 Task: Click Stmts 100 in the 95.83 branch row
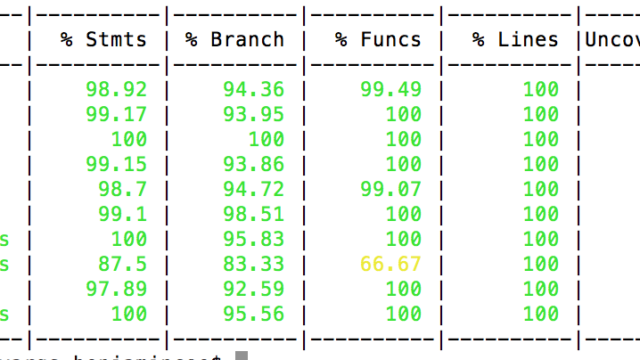tap(129, 239)
